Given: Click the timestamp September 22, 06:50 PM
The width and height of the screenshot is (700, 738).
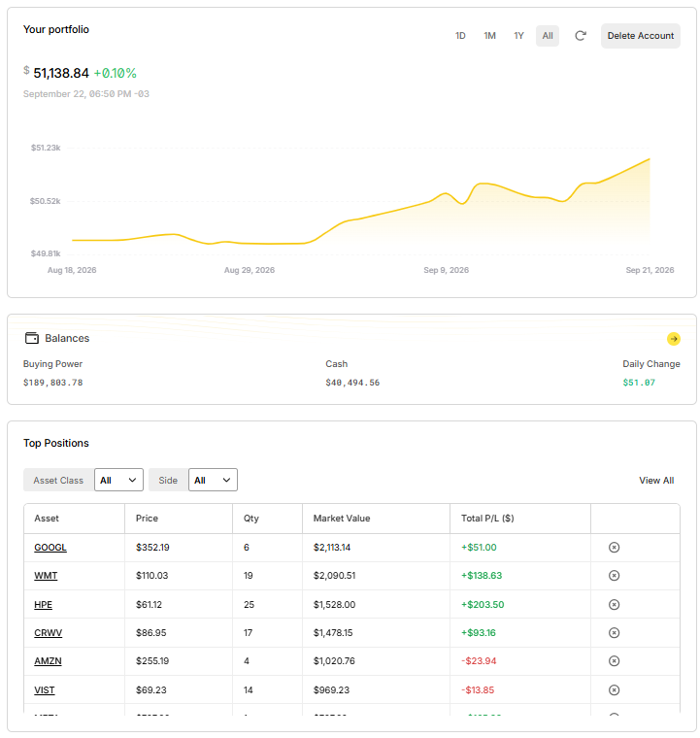Looking at the screenshot, I should point(86,94).
